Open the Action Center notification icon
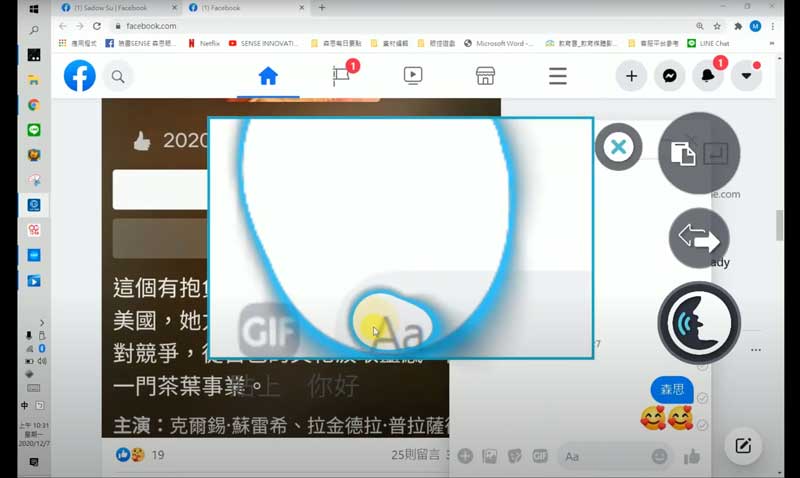Image resolution: width=800 pixels, height=478 pixels. click(x=34, y=462)
